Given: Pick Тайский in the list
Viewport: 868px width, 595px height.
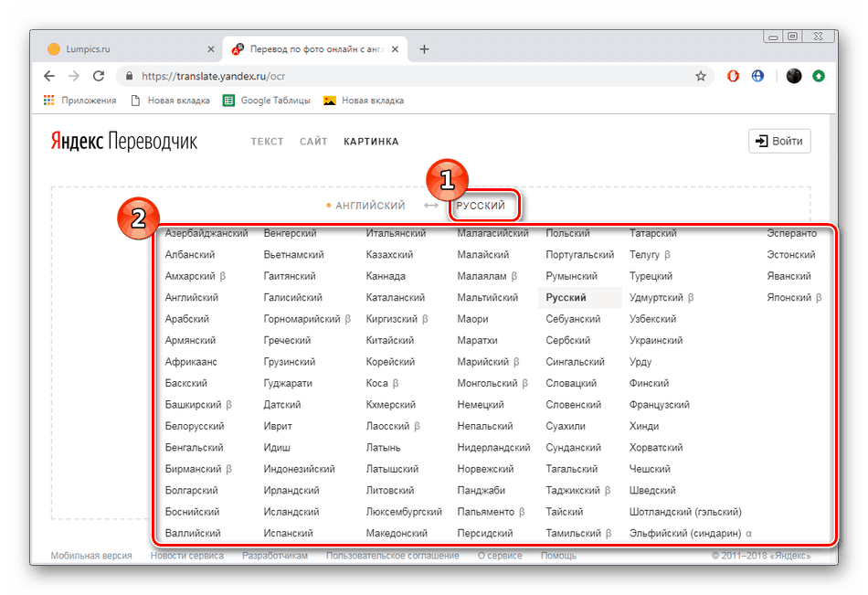Looking at the screenshot, I should pos(565,512).
